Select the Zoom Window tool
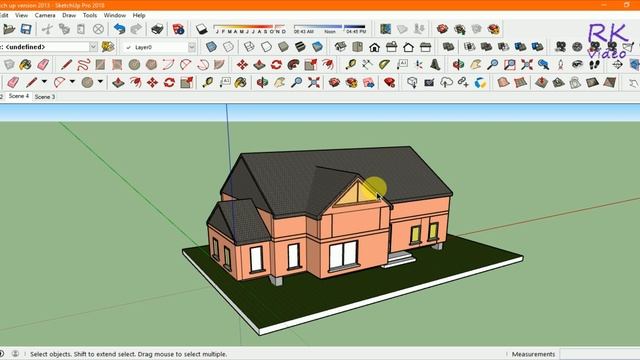This screenshot has height=360, width=640. pos(509,64)
